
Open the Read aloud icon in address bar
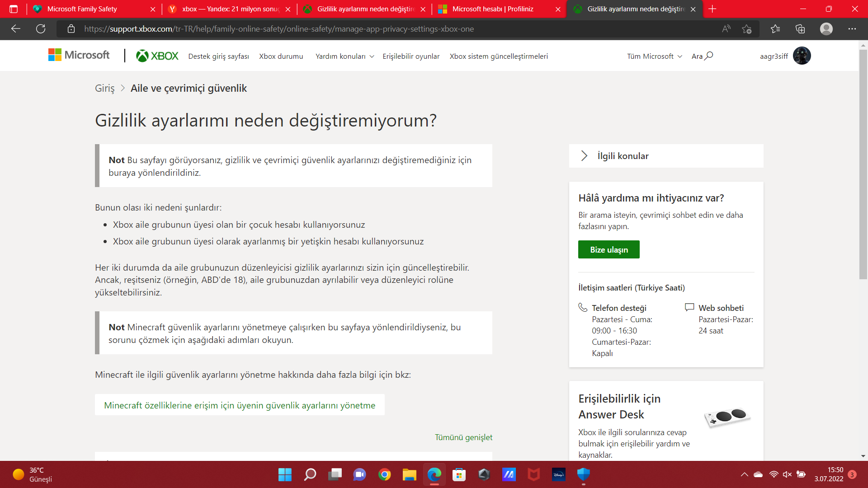point(726,29)
